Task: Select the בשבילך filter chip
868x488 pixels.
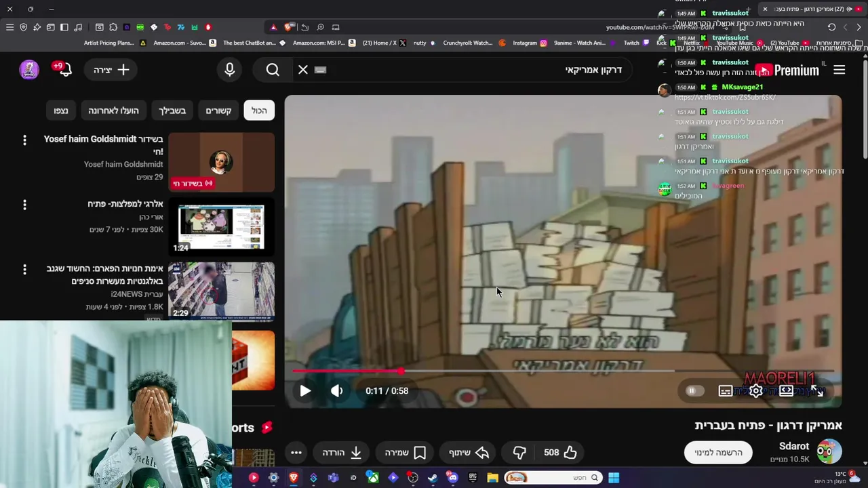Action: click(x=172, y=110)
